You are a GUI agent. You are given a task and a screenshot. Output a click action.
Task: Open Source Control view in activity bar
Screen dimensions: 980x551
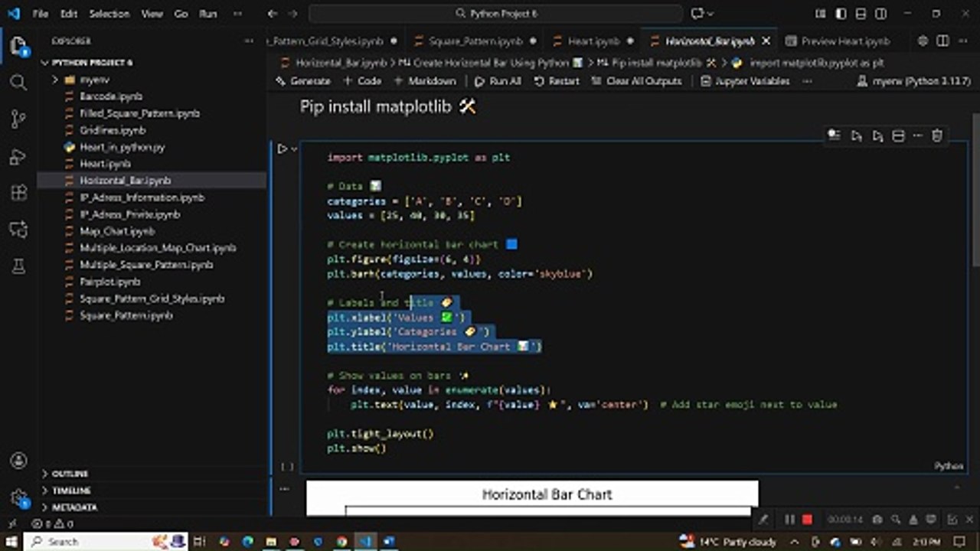click(x=18, y=119)
